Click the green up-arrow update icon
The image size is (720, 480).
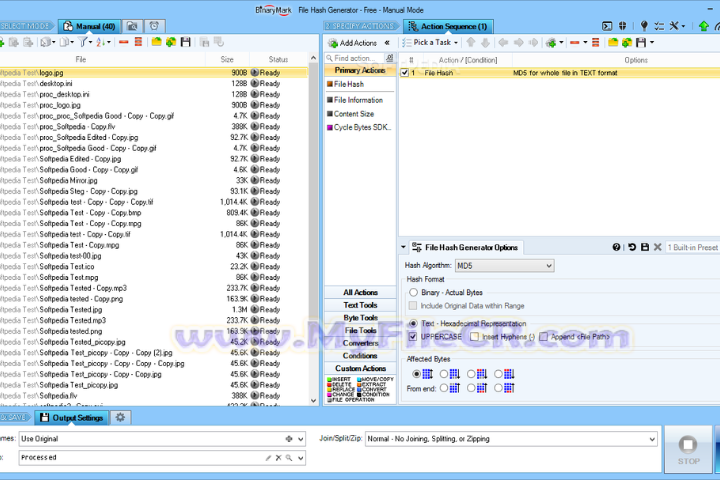(x=703, y=26)
